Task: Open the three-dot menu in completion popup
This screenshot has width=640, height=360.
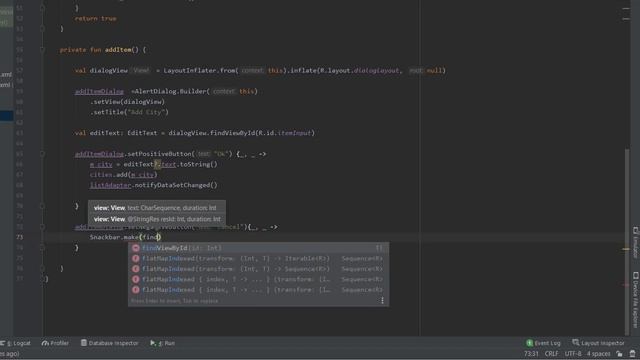Action: pyautogui.click(x=382, y=301)
